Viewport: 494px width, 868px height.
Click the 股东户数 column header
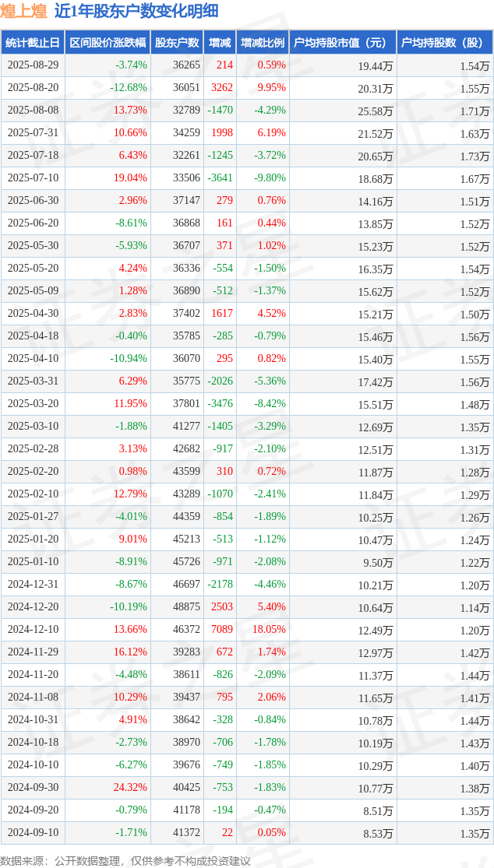[177, 43]
